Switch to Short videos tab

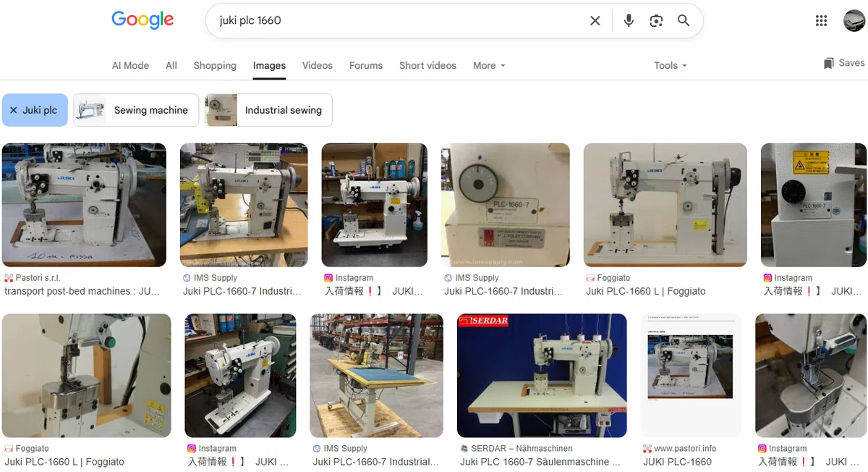[427, 65]
